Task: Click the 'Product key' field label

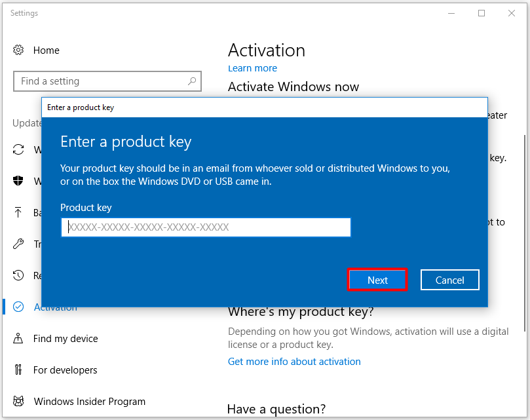Action: (86, 208)
